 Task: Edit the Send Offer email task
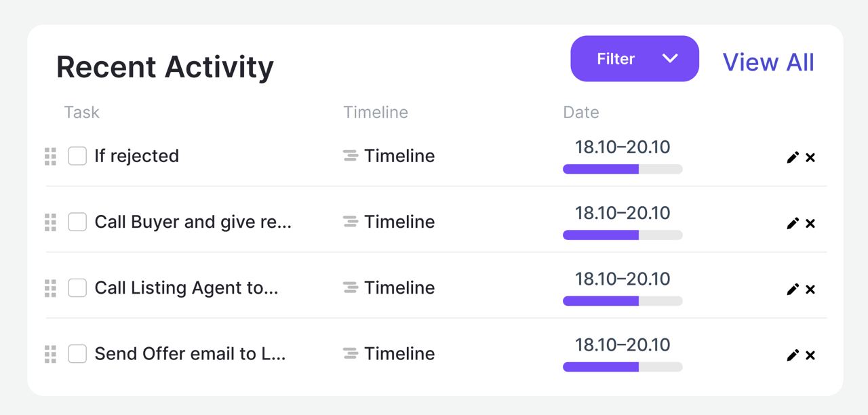793,355
